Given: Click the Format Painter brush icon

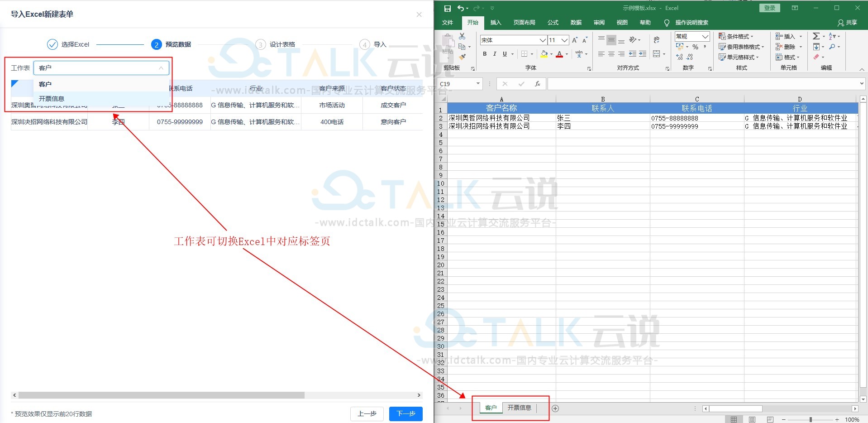Looking at the screenshot, I should pos(462,57).
